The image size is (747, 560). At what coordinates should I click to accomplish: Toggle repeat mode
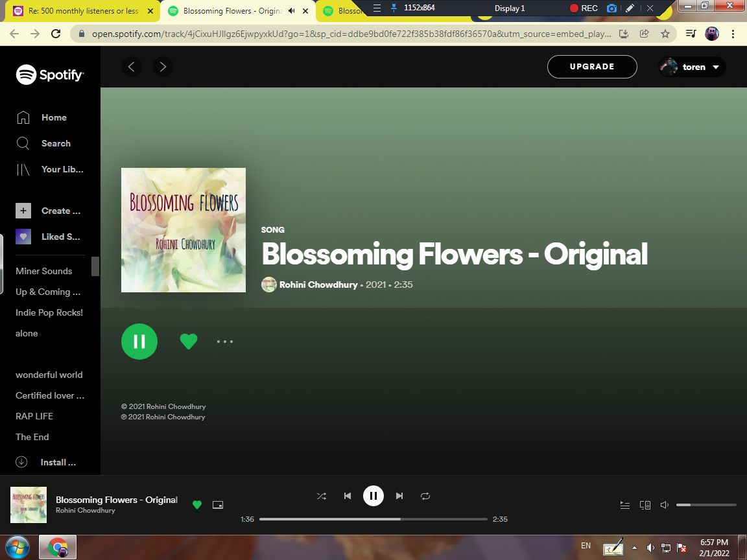click(425, 496)
